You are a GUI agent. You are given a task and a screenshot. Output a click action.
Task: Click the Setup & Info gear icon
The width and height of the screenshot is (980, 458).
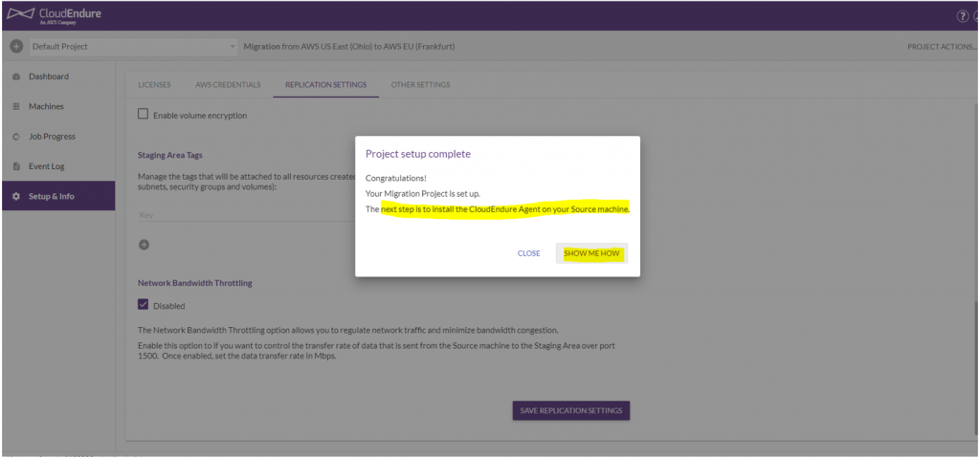click(17, 197)
